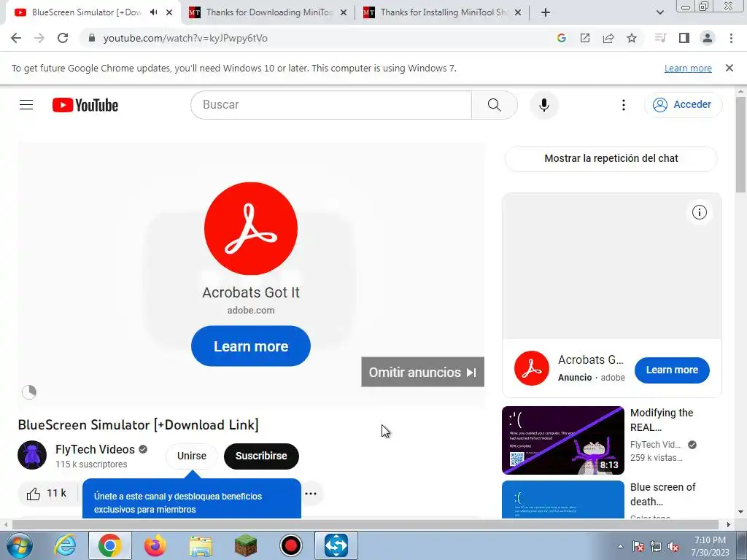This screenshot has width=747, height=560.
Task: Close the BlueScreen Simulator tab
Action: (x=169, y=12)
